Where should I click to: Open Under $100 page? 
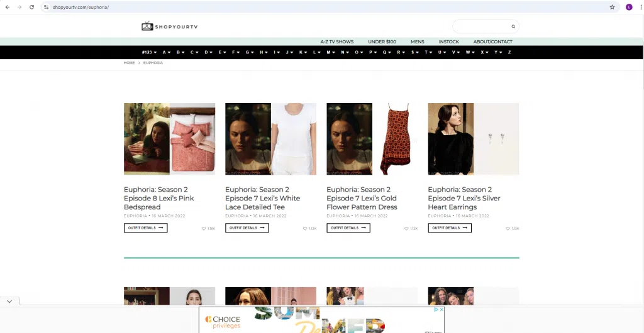382,42
